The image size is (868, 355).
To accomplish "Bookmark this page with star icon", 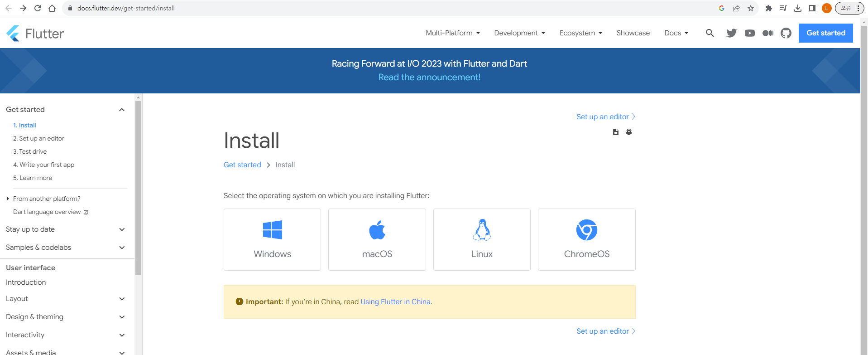I will point(751,8).
